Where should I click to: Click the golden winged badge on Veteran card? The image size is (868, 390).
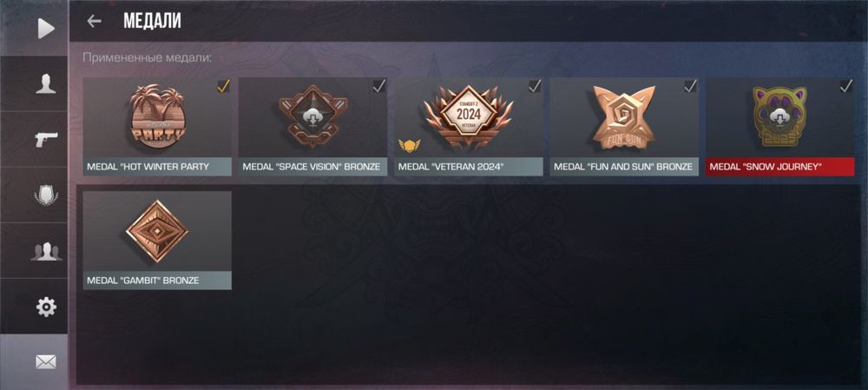pyautogui.click(x=409, y=146)
